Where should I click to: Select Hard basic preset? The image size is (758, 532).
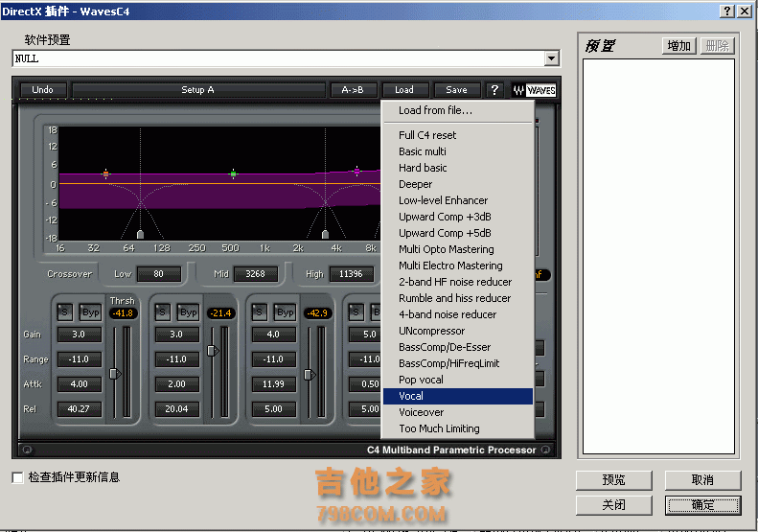click(458, 168)
